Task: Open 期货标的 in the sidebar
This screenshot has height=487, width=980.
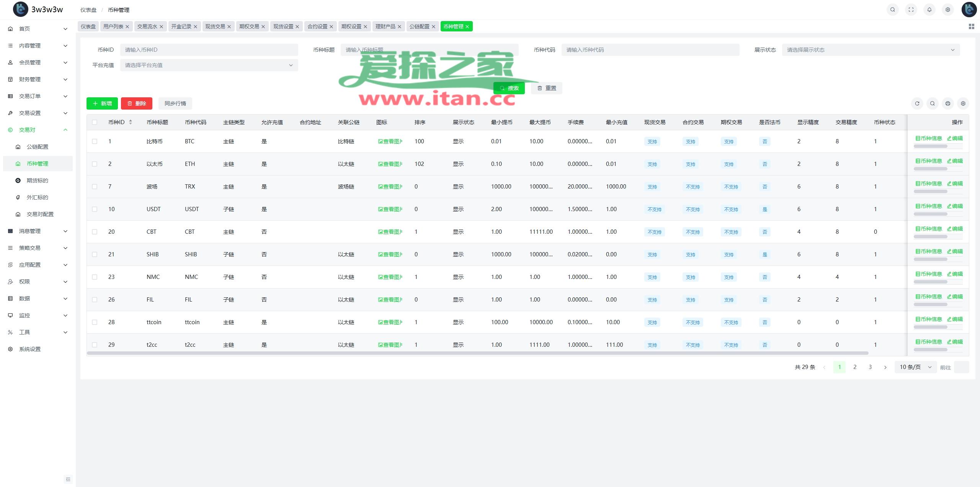Action: [37, 180]
